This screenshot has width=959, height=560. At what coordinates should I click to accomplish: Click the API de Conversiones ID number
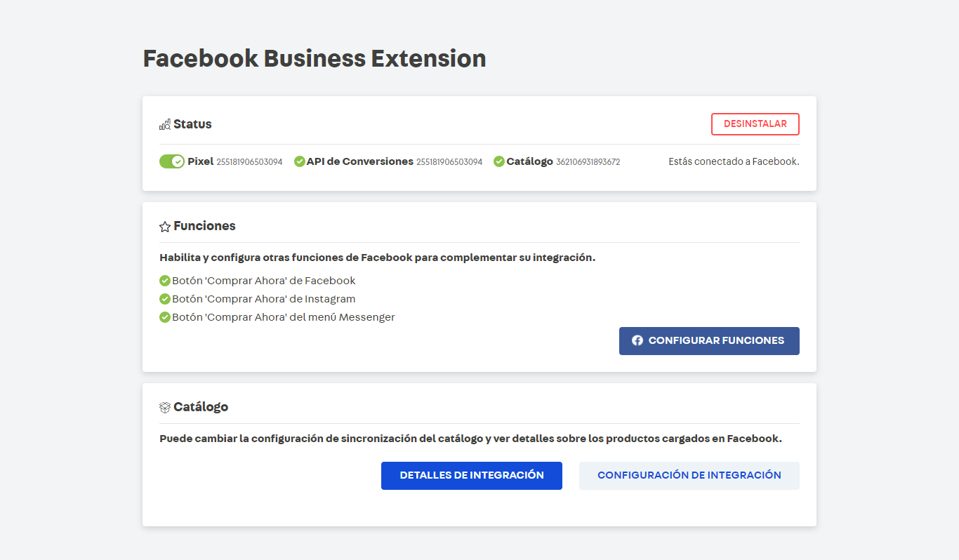tap(449, 162)
